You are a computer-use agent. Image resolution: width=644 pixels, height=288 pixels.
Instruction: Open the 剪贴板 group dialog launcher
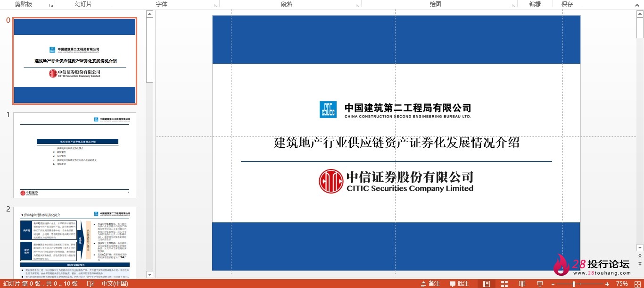pos(51,5)
